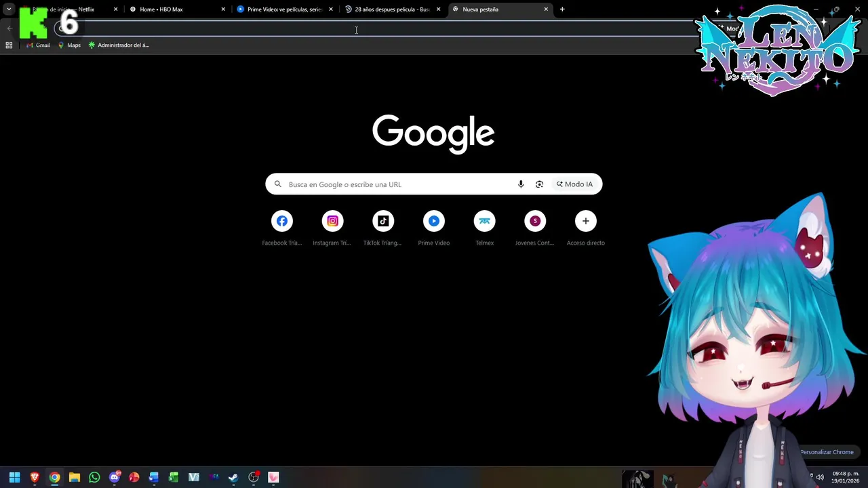Viewport: 868px width, 488px height.
Task: Open the Instagram shortcut tile
Action: (x=332, y=221)
